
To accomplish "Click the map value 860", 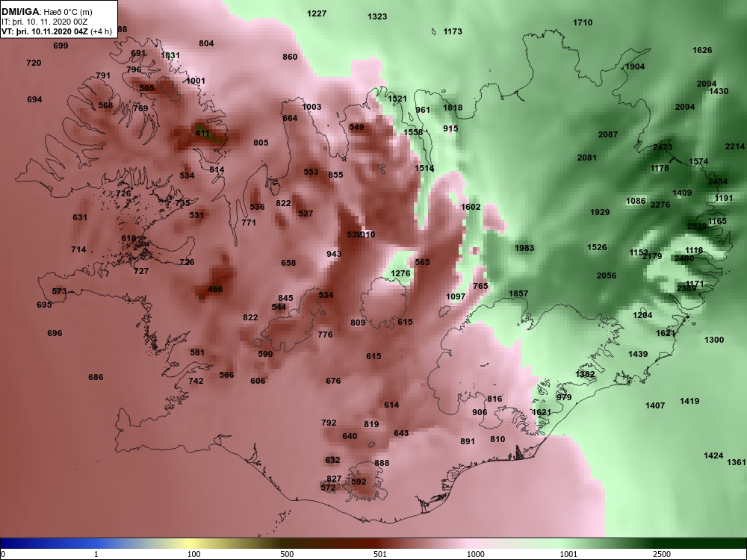I will [290, 57].
